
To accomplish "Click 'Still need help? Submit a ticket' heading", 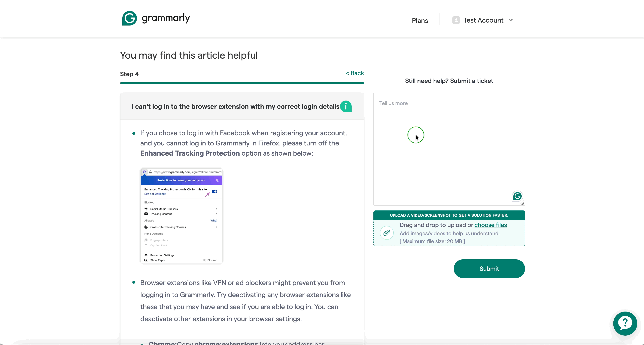I will [x=449, y=81].
